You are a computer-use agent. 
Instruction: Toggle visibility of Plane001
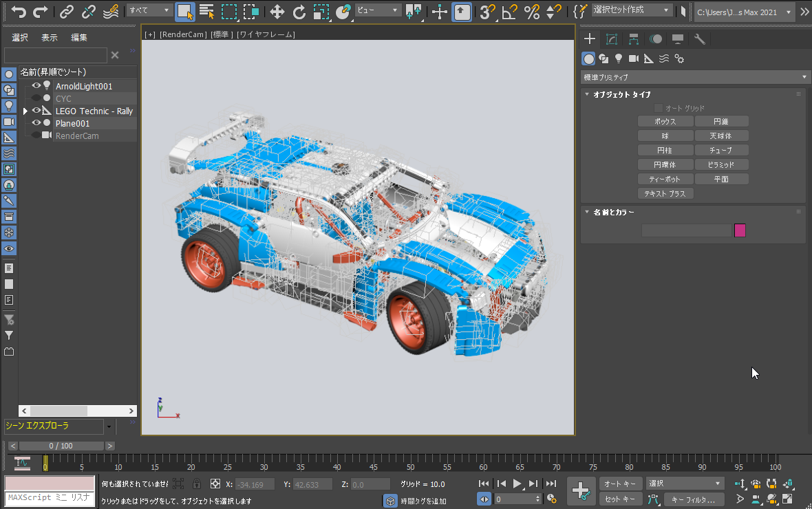[36, 123]
